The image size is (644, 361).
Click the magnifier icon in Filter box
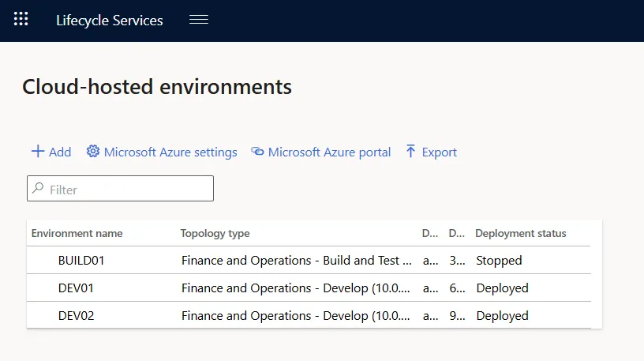pos(38,188)
